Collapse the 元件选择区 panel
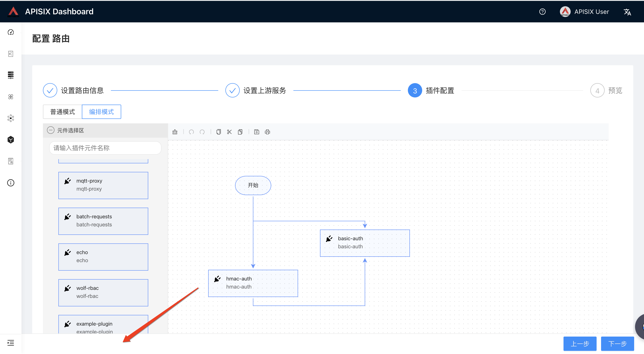Image resolution: width=644 pixels, height=354 pixels. [x=51, y=130]
